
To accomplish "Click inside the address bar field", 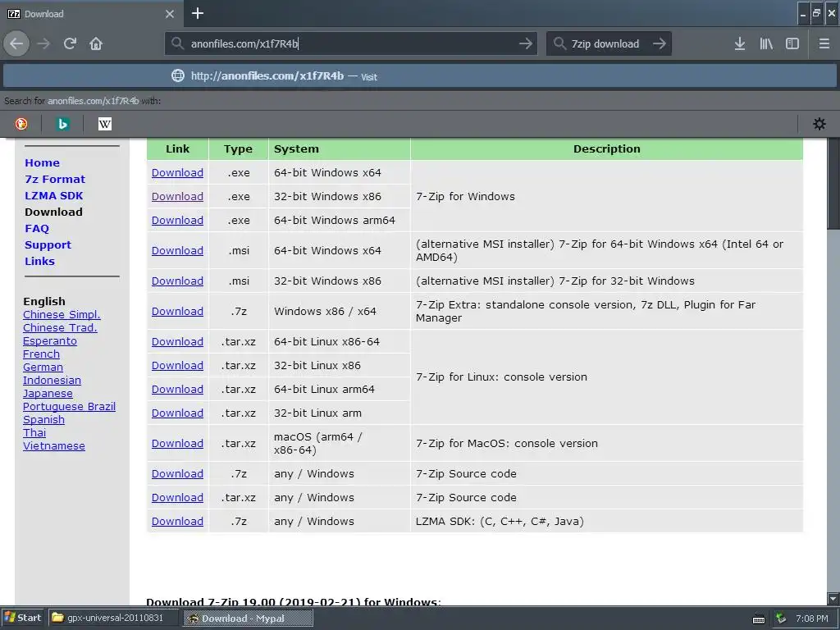I will tap(351, 43).
